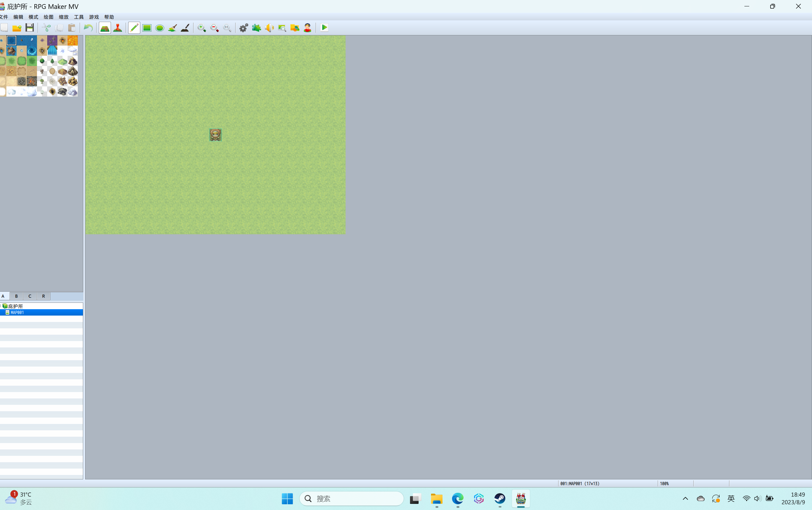
Task: Switch to Event editing mode
Action: (x=118, y=28)
